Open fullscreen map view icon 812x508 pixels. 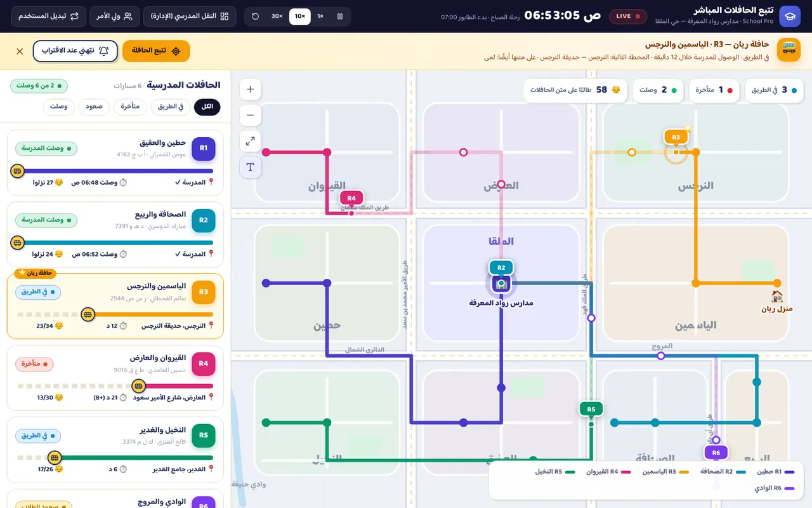click(251, 142)
